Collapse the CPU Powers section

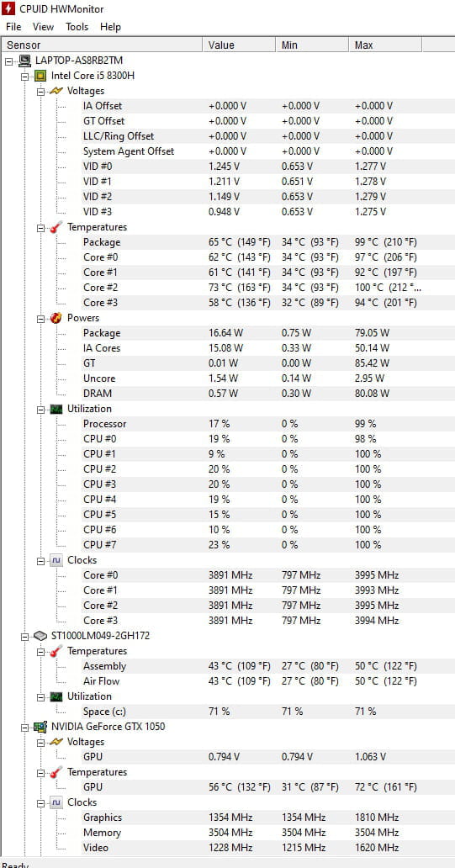[x=40, y=318]
